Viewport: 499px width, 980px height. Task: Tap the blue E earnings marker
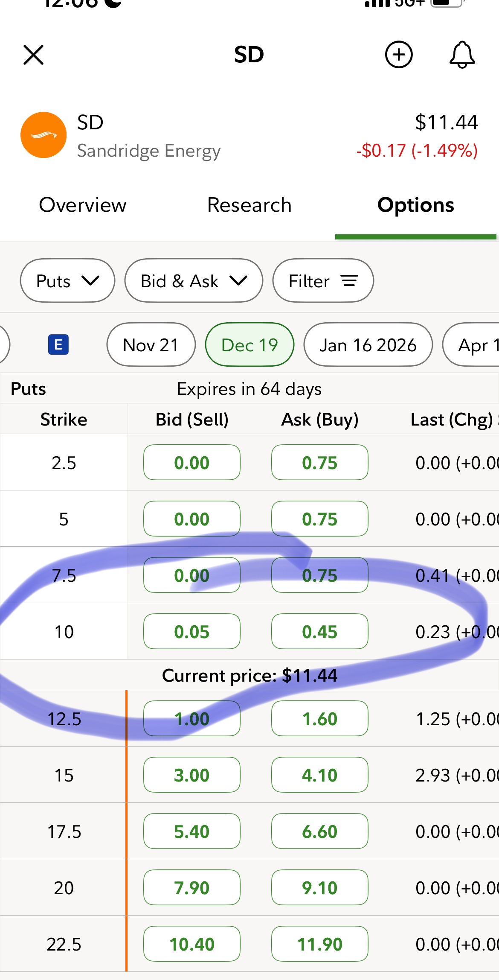(58, 344)
